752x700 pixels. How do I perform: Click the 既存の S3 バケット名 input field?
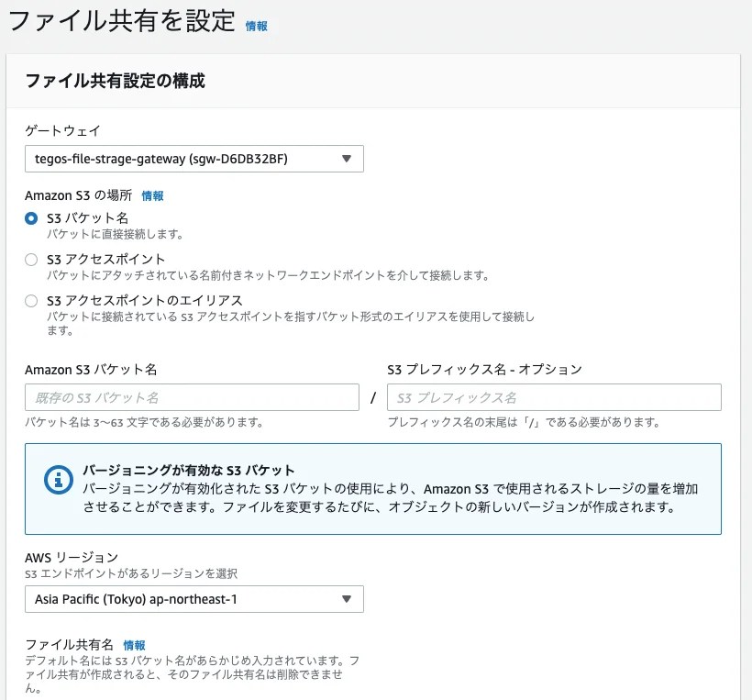[193, 396]
